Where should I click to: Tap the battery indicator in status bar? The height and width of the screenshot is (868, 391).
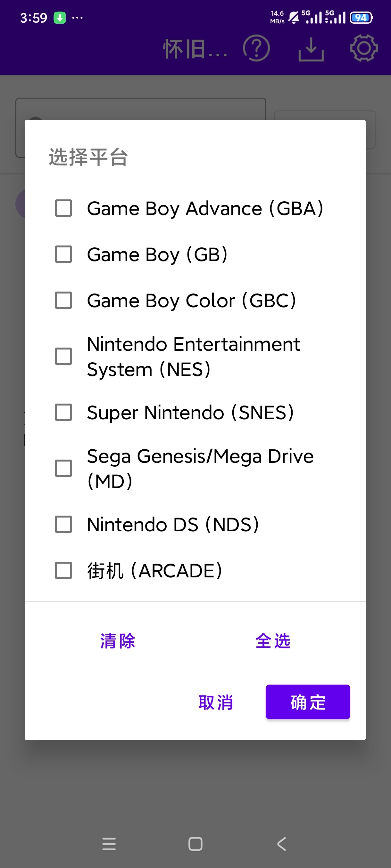tap(361, 18)
